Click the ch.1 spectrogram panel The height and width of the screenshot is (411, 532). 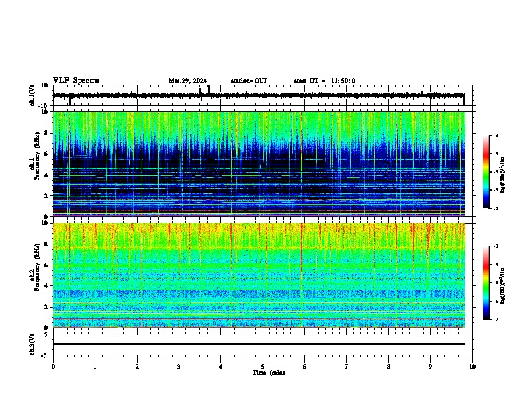[259, 164]
